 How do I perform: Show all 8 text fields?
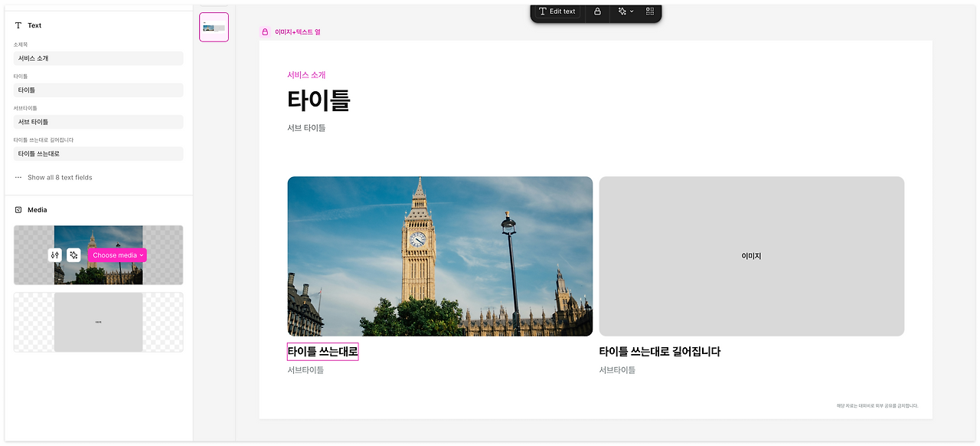tap(60, 177)
